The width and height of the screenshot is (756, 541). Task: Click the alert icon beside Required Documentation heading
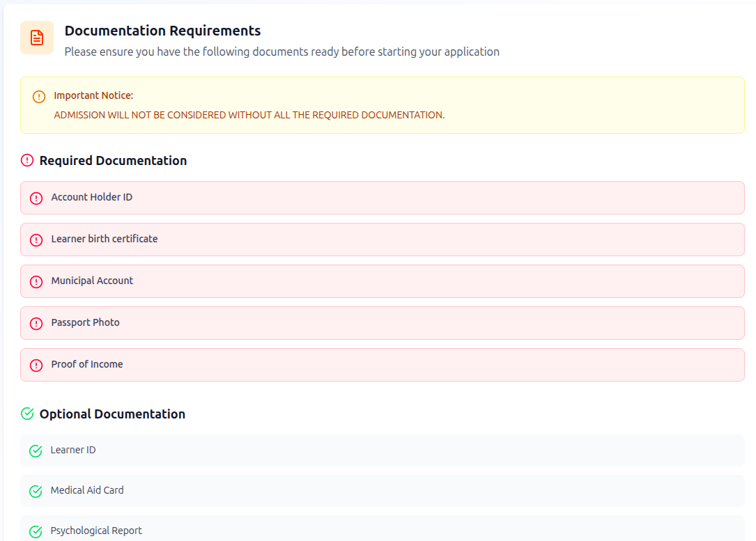pyautogui.click(x=27, y=161)
